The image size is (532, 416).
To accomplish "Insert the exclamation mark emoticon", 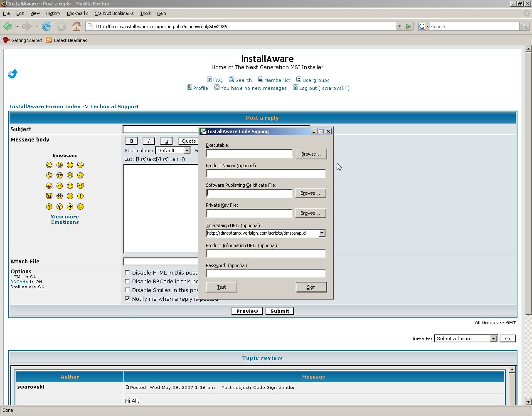I will pos(81,196).
